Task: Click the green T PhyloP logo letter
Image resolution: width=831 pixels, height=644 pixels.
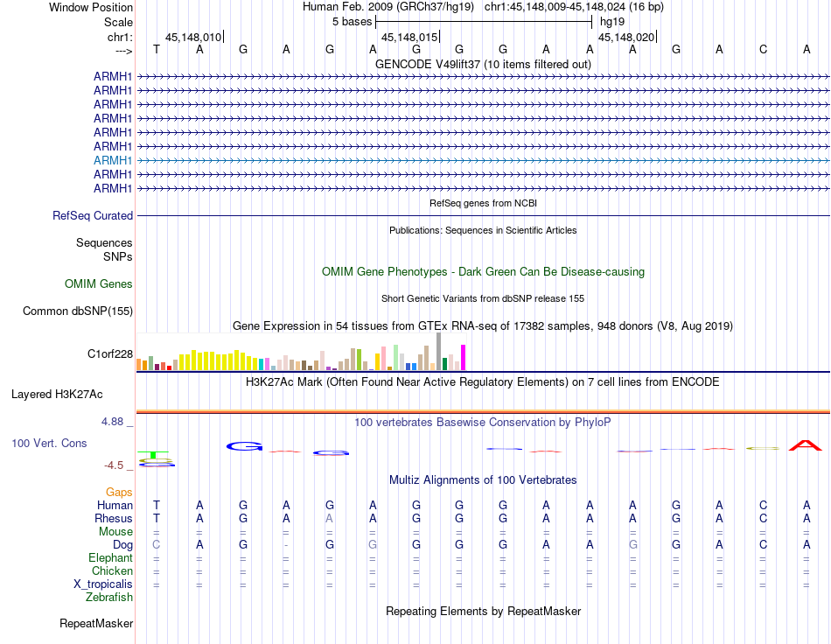Action: click(x=153, y=455)
